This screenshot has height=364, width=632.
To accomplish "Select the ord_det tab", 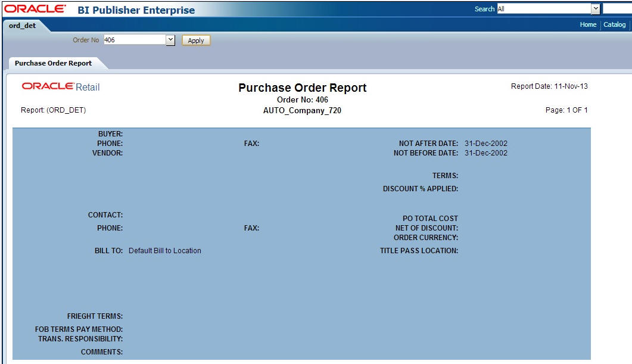I will (23, 26).
